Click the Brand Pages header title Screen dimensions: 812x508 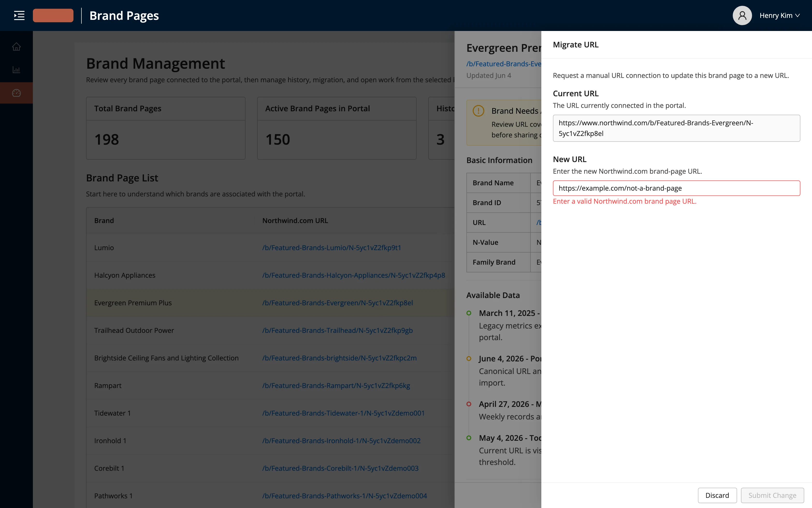point(124,15)
